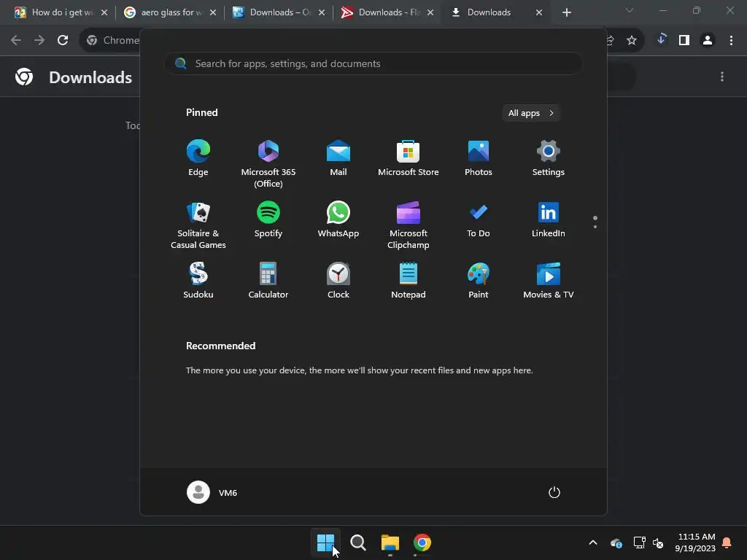Viewport: 747px width, 560px height.
Task: Toggle Chrome side panel
Action: click(x=684, y=40)
